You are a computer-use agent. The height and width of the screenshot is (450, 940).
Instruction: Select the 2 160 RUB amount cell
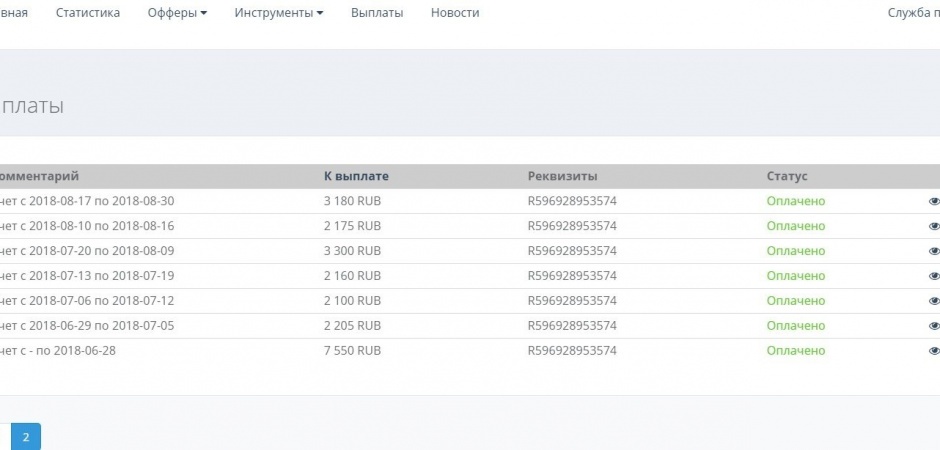(352, 276)
